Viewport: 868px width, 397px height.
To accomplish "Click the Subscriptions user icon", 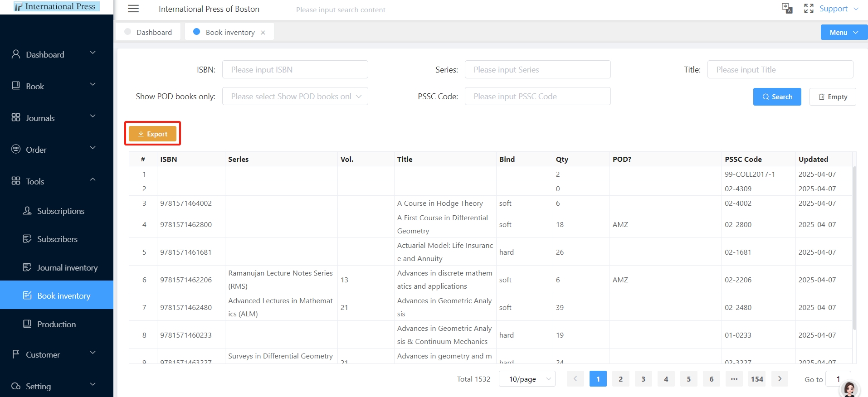I will point(27,211).
